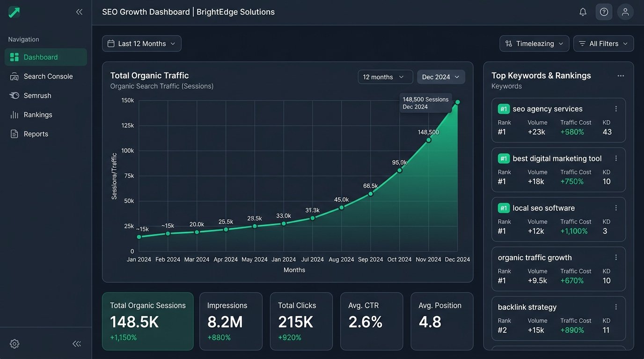This screenshot has height=359, width=644.
Task: Click the 148,500 Sessions tooltip
Action: 425,103
